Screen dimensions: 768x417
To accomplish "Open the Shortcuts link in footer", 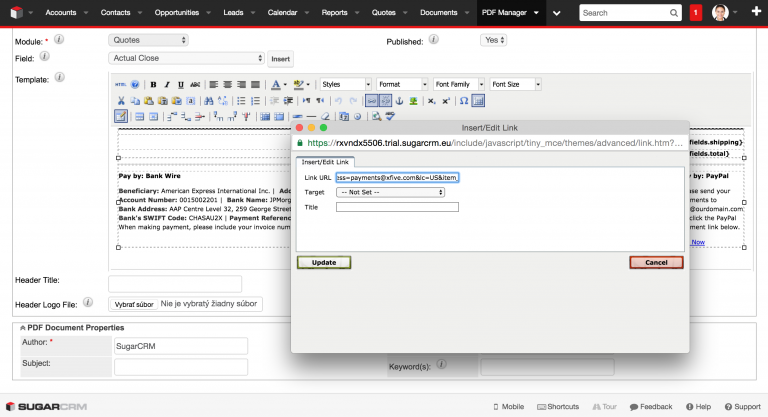I will click(558, 407).
